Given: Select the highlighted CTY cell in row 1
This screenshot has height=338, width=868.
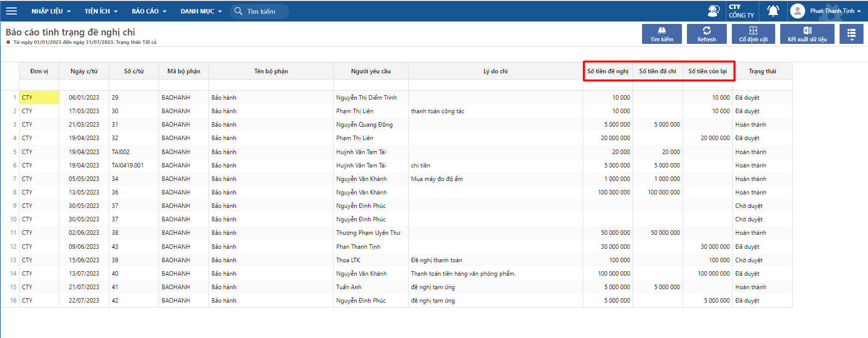Looking at the screenshot, I should pos(39,98).
